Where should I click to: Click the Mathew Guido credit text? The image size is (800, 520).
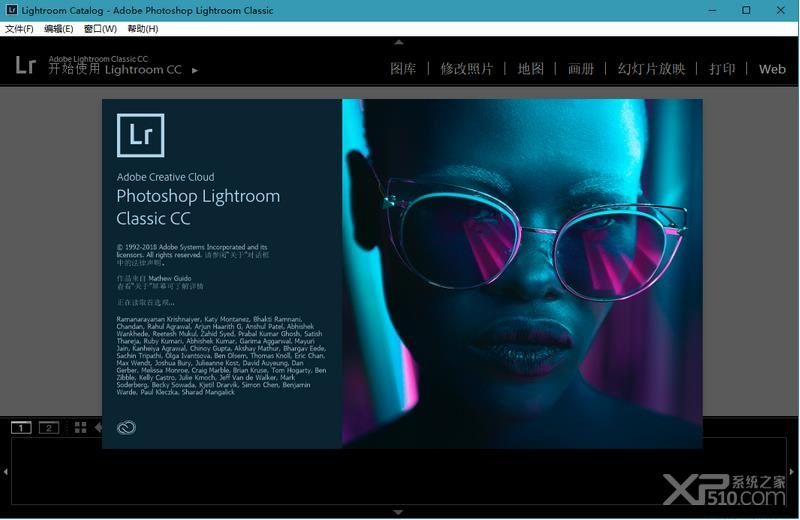coord(170,278)
